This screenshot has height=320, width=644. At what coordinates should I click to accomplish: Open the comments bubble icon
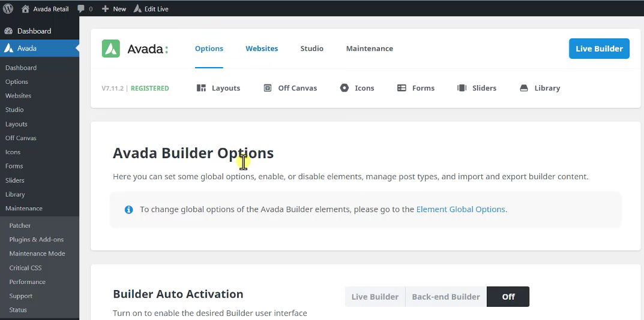pos(81,9)
